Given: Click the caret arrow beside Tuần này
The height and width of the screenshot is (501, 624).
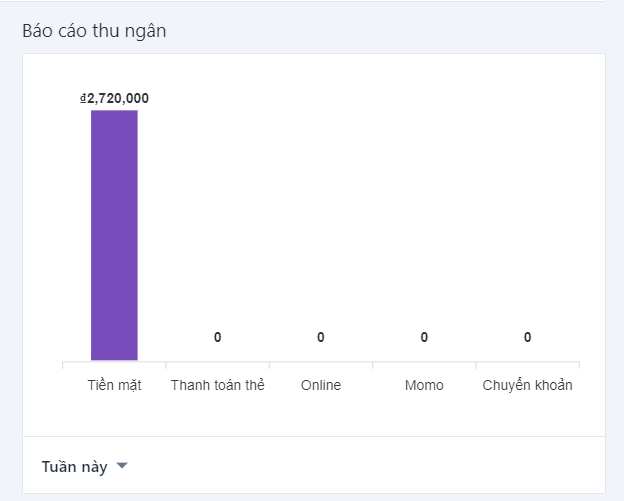Looking at the screenshot, I should (122, 466).
